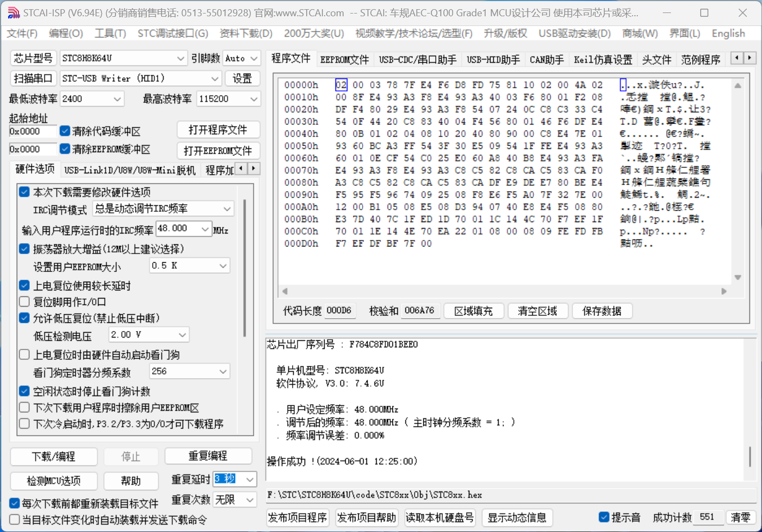This screenshot has width=762, height=532.
Task: Click the STCAI-ISP app icon in title bar
Action: pos(13,12)
